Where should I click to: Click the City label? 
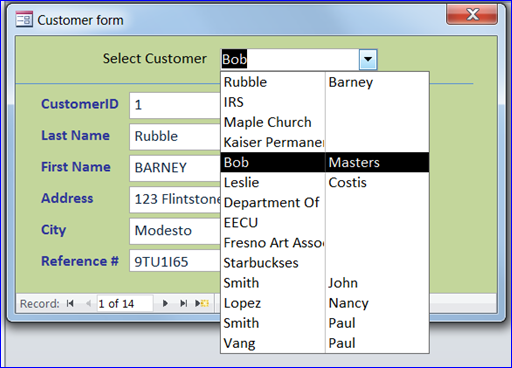point(53,230)
